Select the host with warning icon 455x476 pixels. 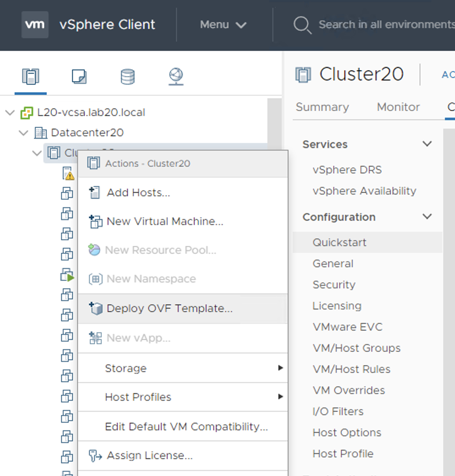68,173
